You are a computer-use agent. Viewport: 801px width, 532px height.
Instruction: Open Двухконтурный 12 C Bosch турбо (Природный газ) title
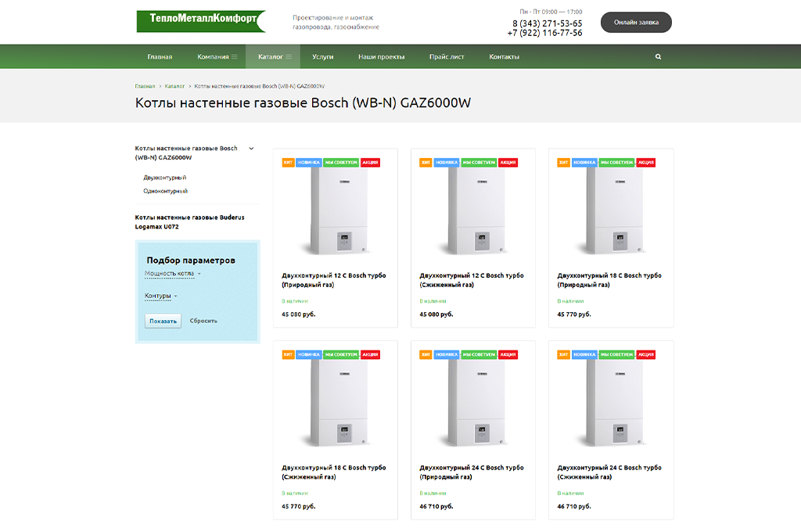[333, 280]
